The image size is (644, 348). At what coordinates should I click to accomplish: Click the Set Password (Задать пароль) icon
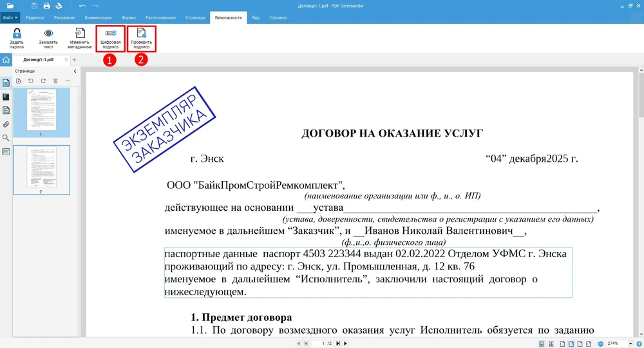coord(17,38)
